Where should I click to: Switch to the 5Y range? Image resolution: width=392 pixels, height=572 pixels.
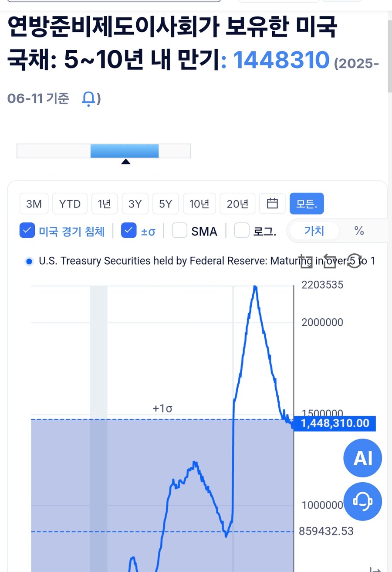(x=166, y=204)
